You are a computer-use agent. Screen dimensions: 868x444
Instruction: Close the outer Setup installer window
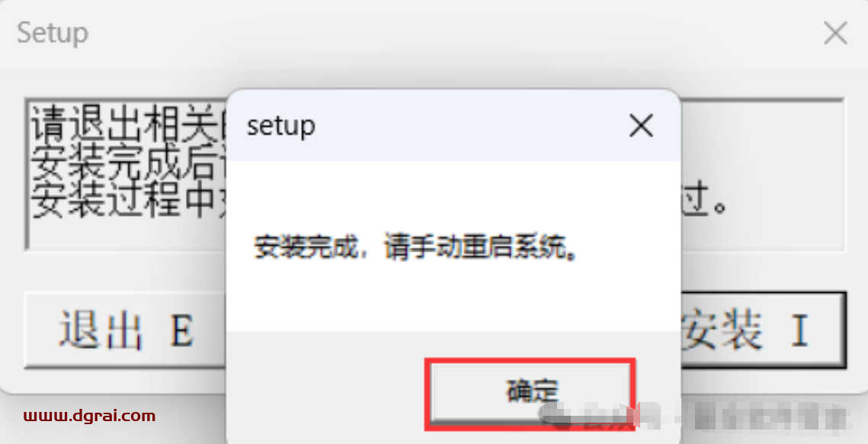pos(834,34)
